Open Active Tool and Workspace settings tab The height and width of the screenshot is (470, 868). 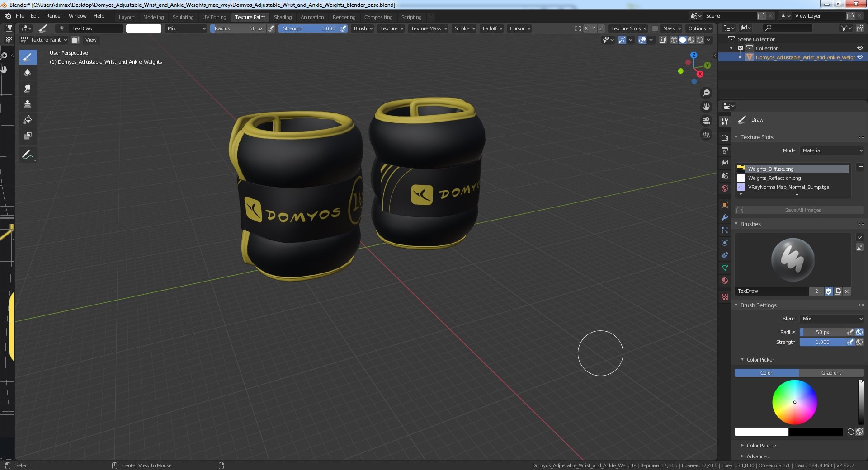tap(725, 122)
